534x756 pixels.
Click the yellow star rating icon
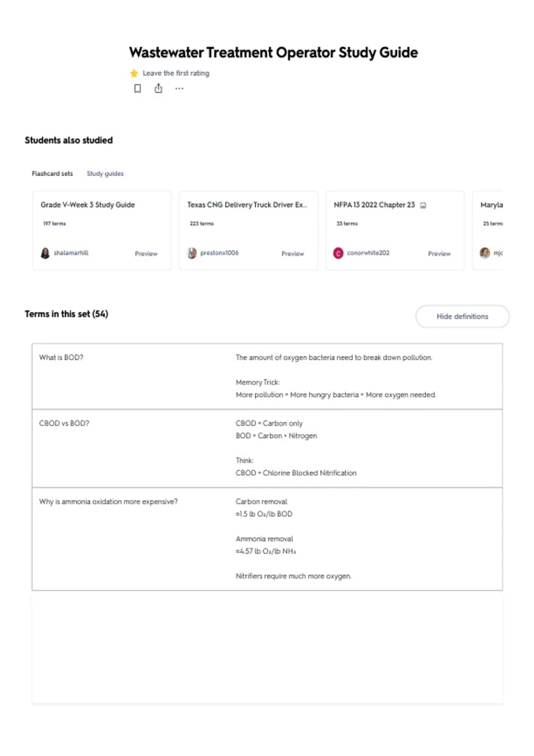pyautogui.click(x=134, y=73)
